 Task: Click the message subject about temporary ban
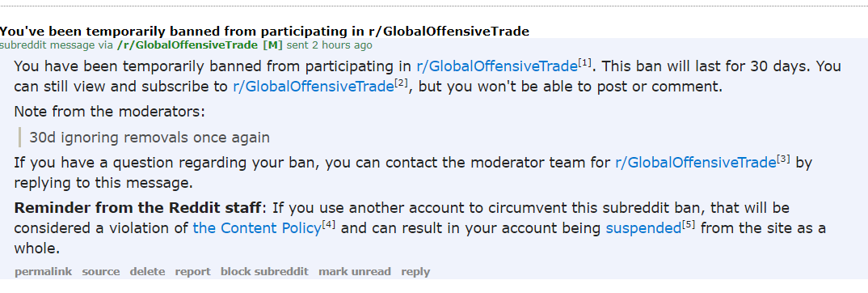click(x=264, y=31)
